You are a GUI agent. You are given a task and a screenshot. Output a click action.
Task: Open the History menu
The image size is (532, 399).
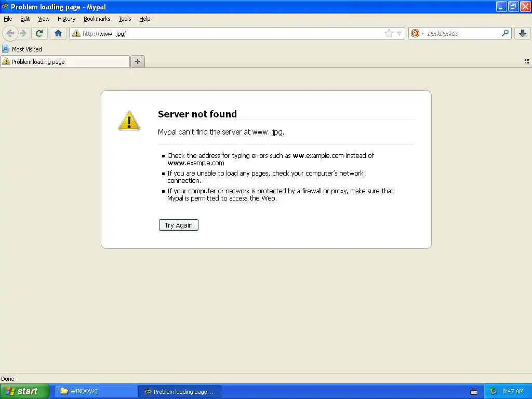[66, 19]
